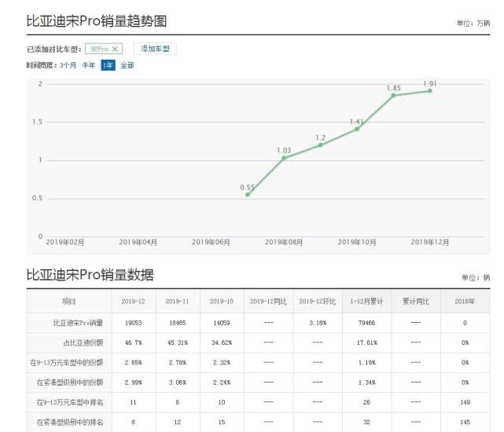This screenshot has height=432, width=504.
Task: Select the 1年 time range
Action: (x=108, y=65)
